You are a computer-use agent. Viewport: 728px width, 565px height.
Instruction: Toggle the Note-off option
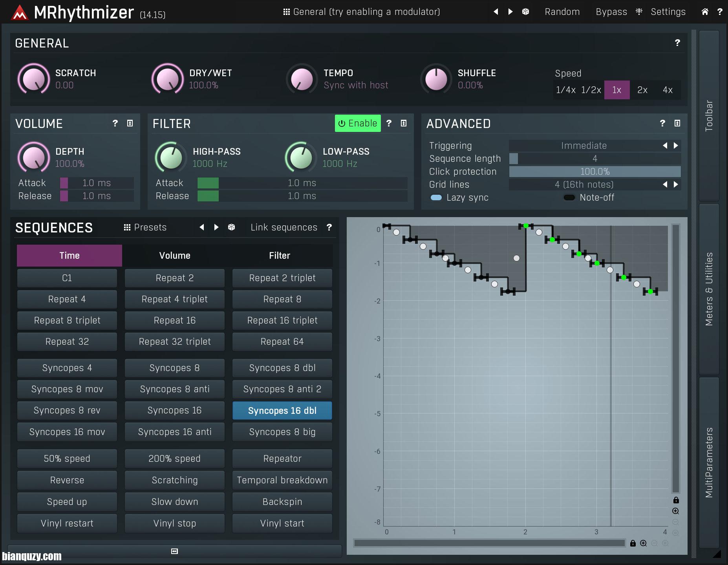coord(569,197)
